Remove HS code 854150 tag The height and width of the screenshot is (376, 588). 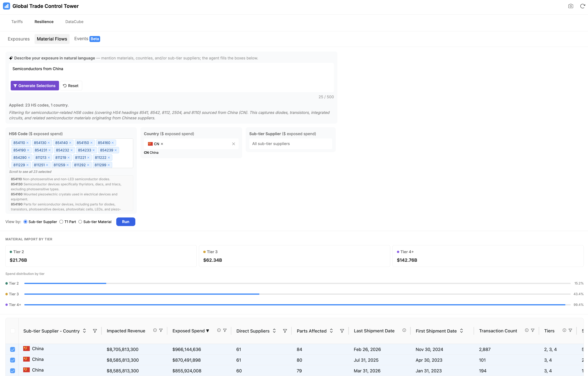(x=91, y=143)
